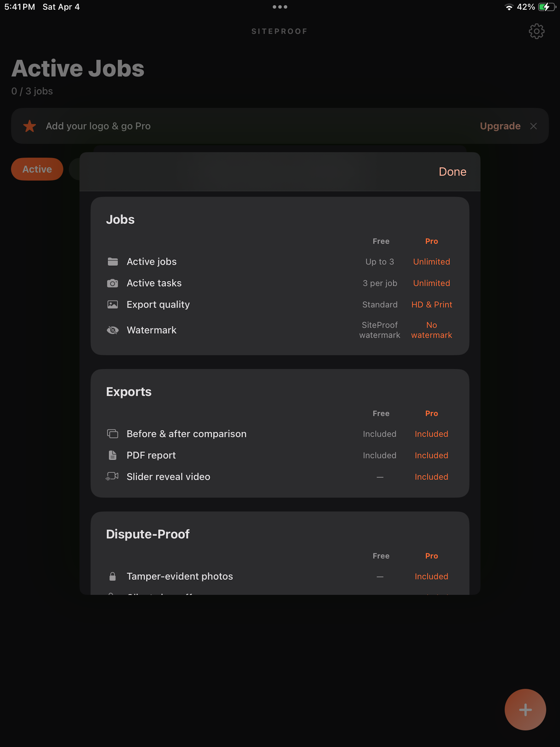Screen dimensions: 560x747
Task: Tap the crossed-eye Watermark icon
Action: (x=113, y=330)
